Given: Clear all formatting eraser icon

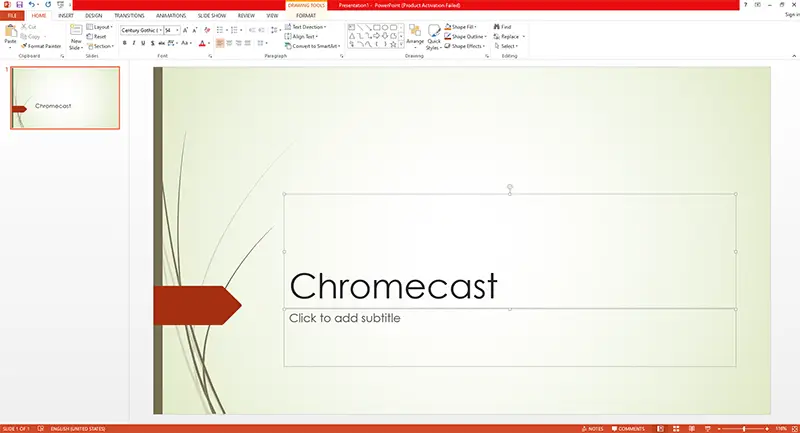Looking at the screenshot, I should 207,30.
